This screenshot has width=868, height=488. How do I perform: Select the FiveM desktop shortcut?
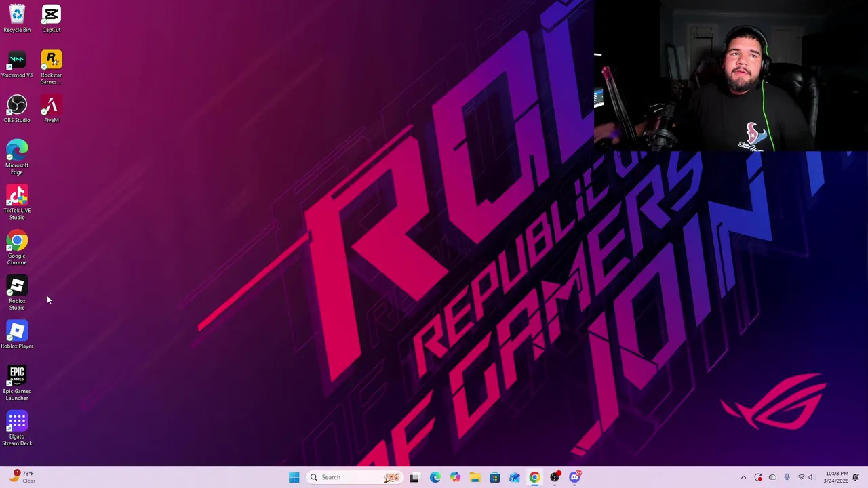(x=52, y=109)
